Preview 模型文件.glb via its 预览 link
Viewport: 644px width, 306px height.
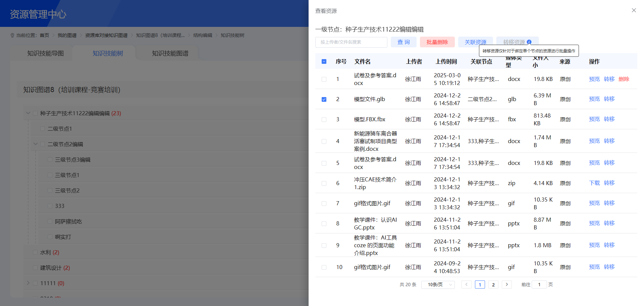594,99
